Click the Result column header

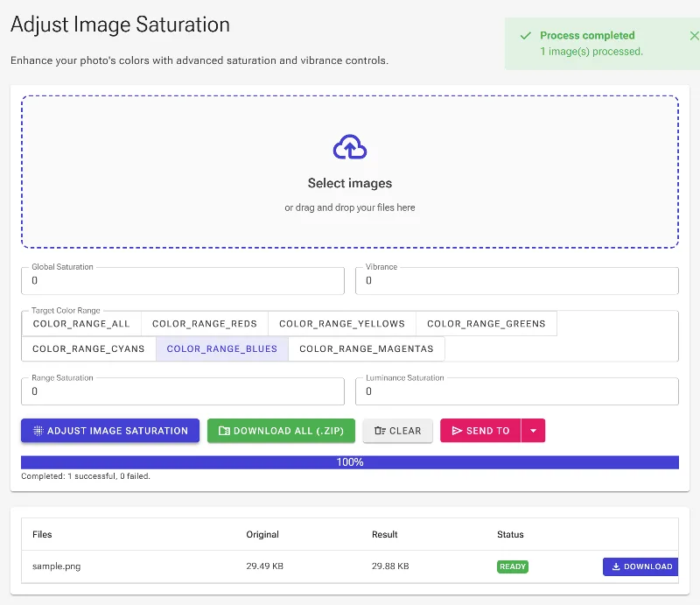[x=384, y=534]
